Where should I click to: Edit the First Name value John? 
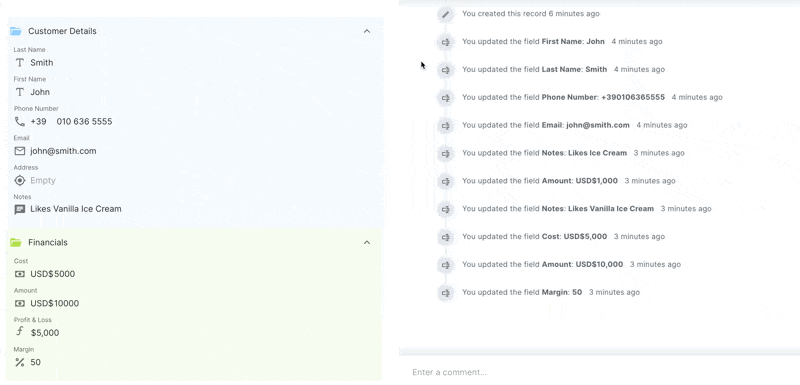click(40, 92)
